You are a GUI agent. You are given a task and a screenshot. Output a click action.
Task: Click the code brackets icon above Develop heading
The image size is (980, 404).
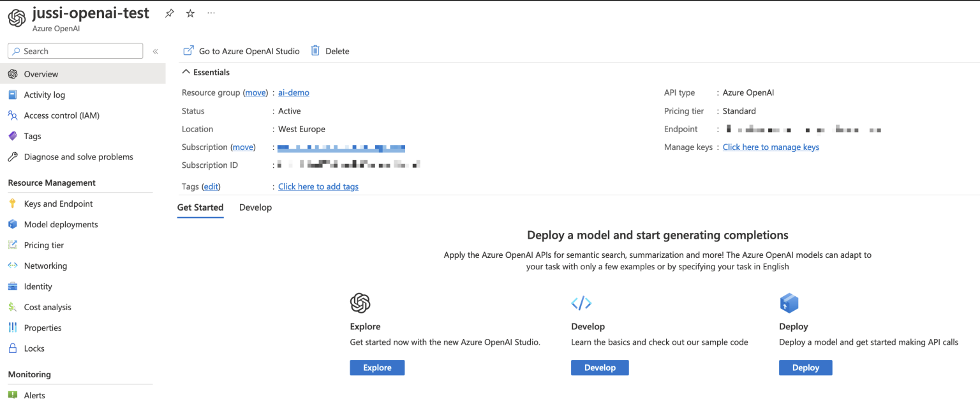point(581,303)
